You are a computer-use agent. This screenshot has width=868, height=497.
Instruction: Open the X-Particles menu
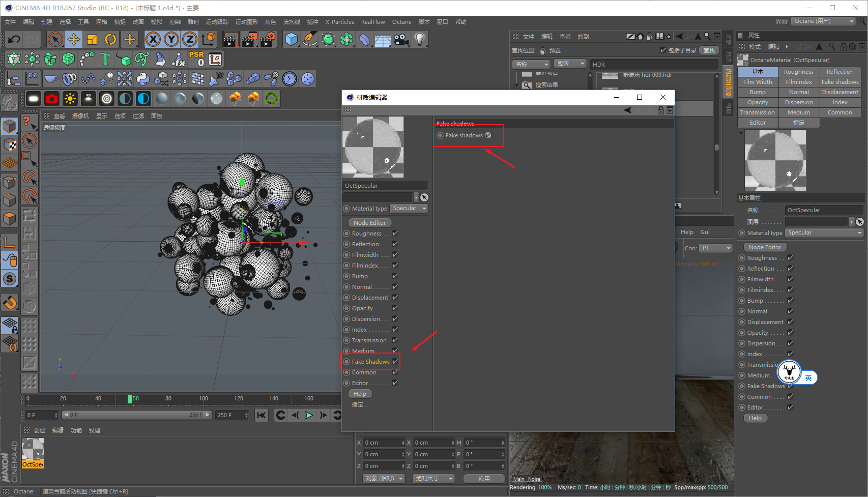coord(339,22)
